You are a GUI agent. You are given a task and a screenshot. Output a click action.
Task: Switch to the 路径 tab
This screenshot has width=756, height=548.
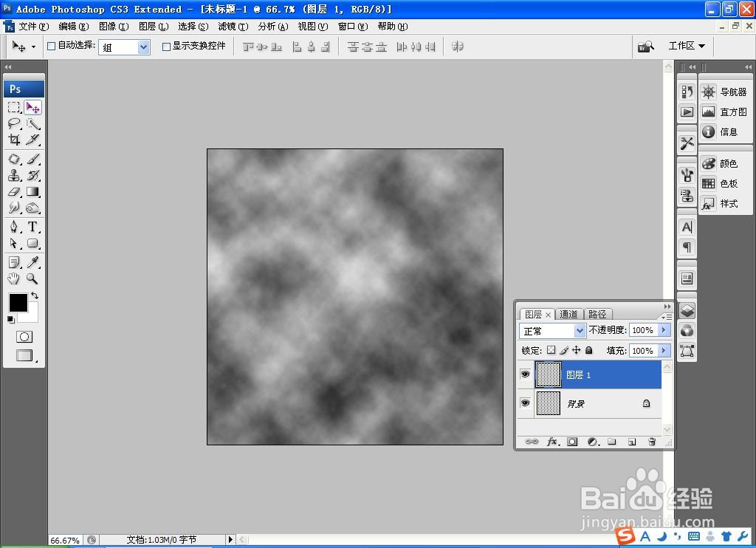click(x=598, y=314)
